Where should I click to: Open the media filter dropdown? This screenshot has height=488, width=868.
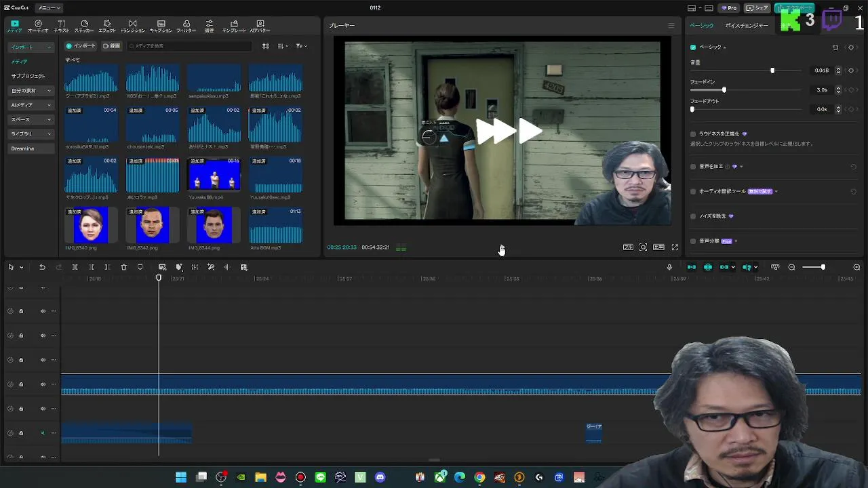[x=301, y=46]
